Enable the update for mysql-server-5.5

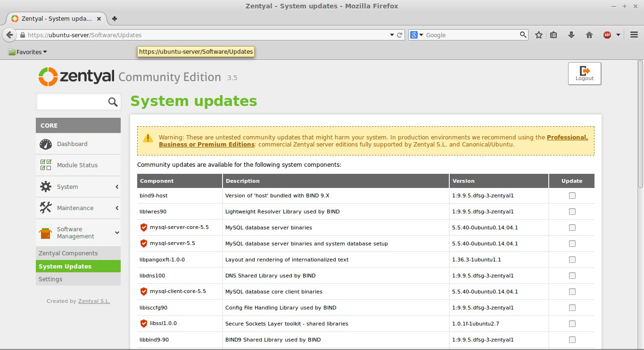pyautogui.click(x=572, y=244)
